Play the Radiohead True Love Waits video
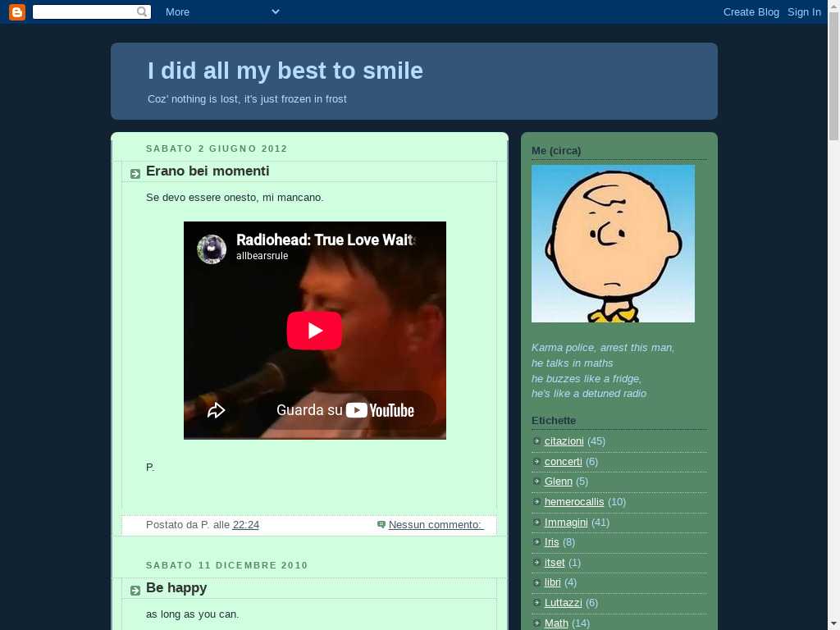 point(314,331)
